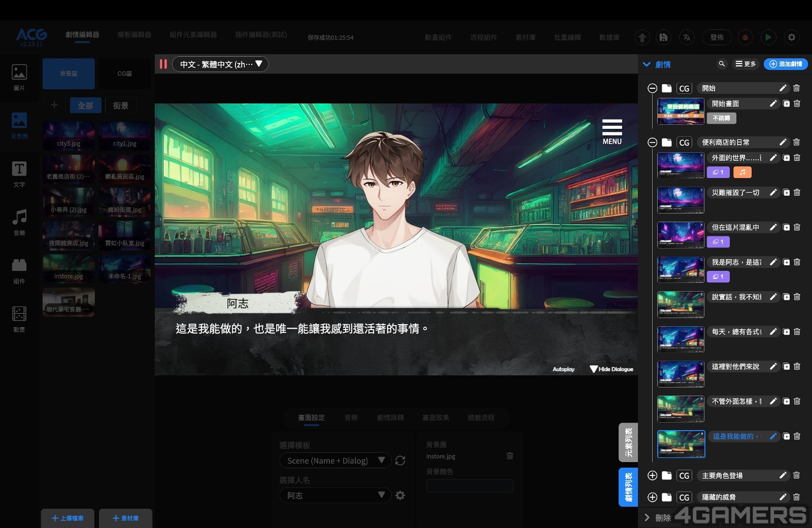
Task: Open the 組件 components panel
Action: (19, 270)
